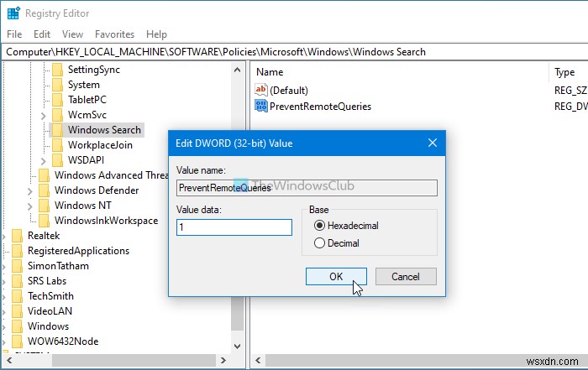Expand the WcmSvc tree node
Screen dimensions: 588x370
point(43,115)
